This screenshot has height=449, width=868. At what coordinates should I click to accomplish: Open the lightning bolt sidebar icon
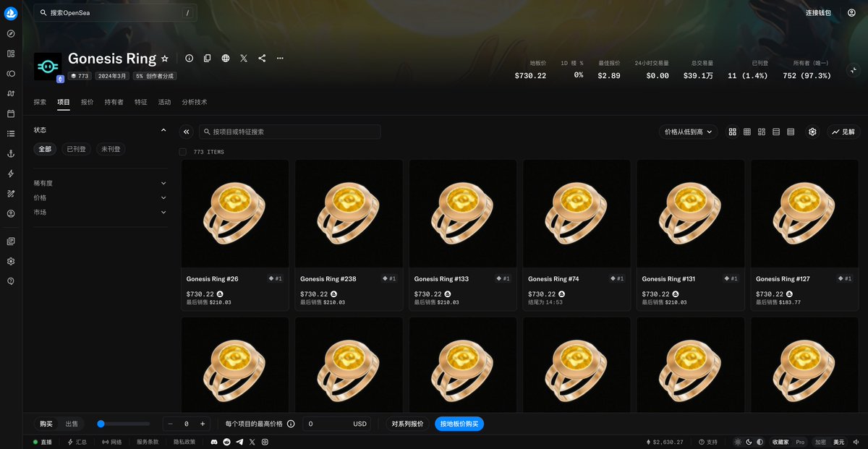11,174
